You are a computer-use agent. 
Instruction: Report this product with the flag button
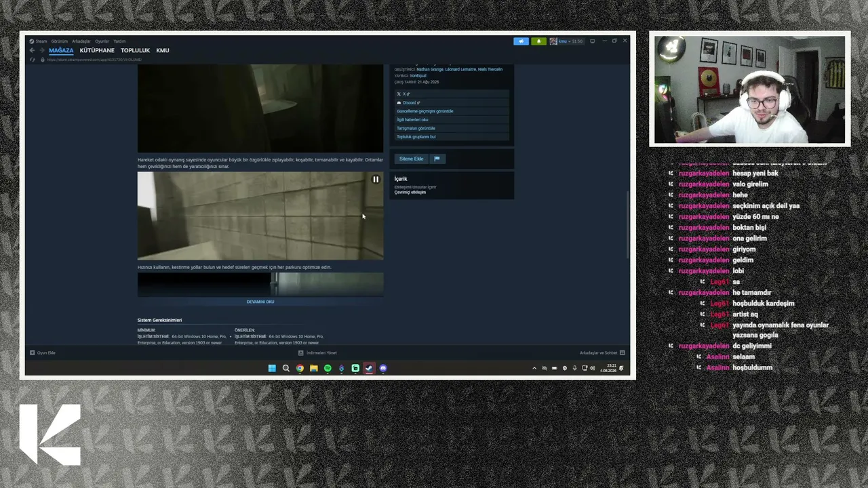[x=437, y=159]
